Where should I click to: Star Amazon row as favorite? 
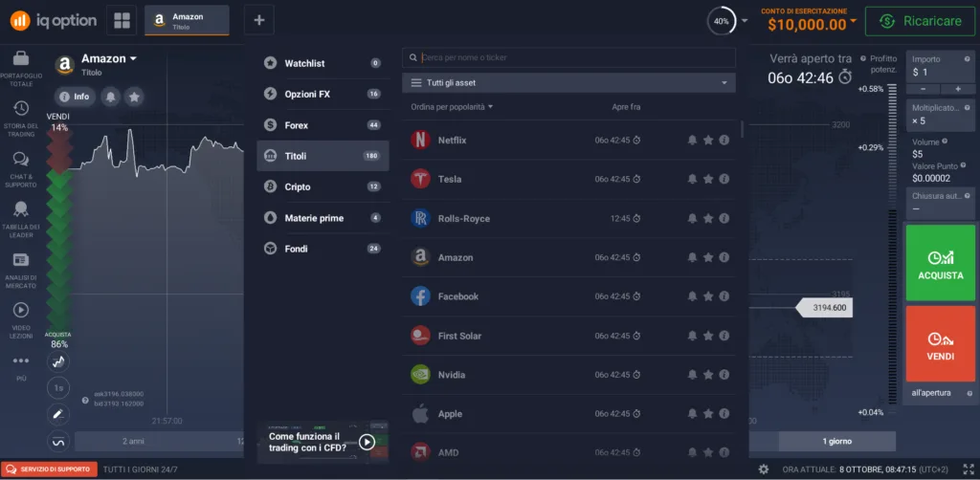(x=708, y=257)
